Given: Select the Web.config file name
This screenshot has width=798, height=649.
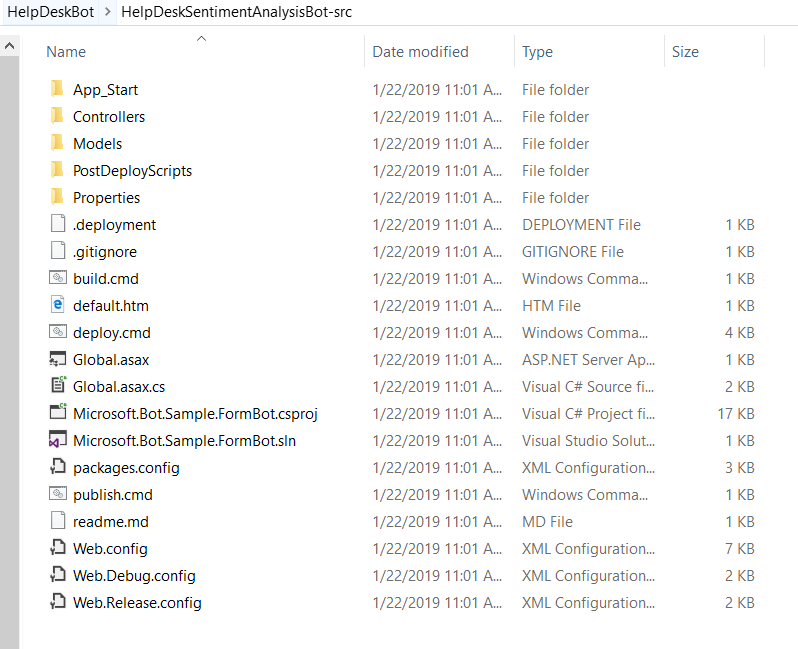Looking at the screenshot, I should pyautogui.click(x=110, y=548).
